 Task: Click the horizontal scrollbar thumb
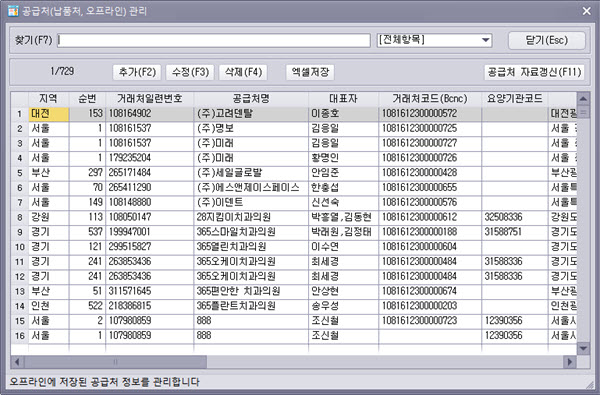[115, 361]
